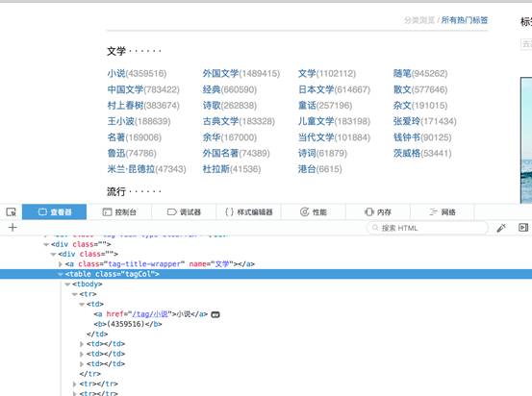Screen dimensions: 532x396
Task: Open the 内存 memory tab
Action: click(378, 211)
